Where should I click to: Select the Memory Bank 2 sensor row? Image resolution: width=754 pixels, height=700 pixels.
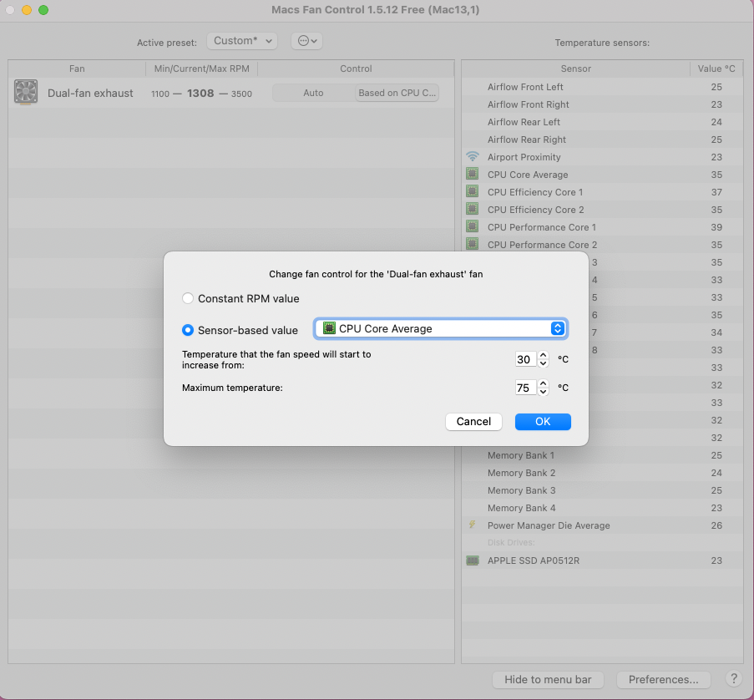603,473
